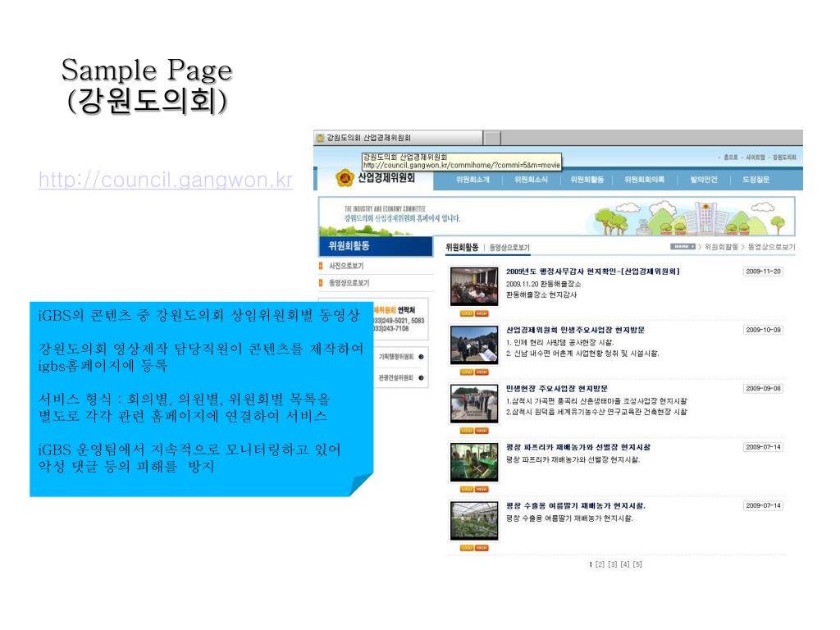Image resolution: width=840 pixels, height=630 pixels.
Task: Open thumbnail for 평창 수출용 여름딸기 재배농가 video
Action: (x=474, y=521)
